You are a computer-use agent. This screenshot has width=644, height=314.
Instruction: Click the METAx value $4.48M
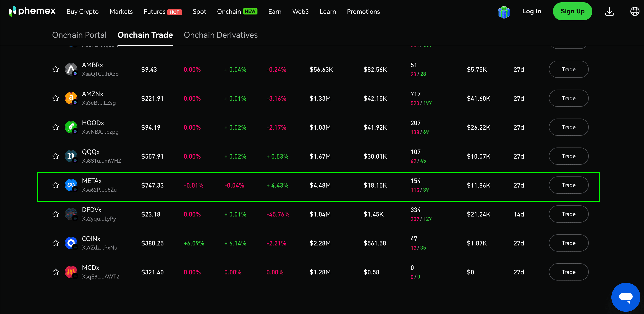(x=320, y=185)
